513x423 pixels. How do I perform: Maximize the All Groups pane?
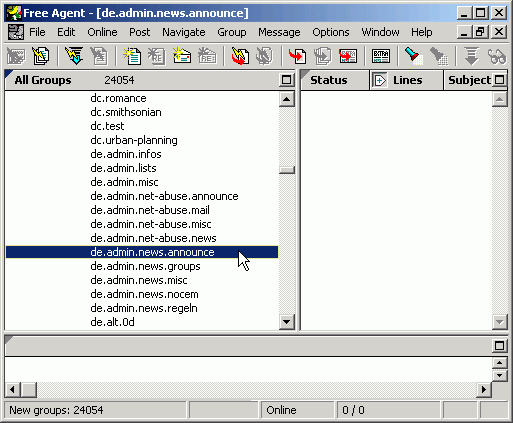pyautogui.click(x=287, y=80)
